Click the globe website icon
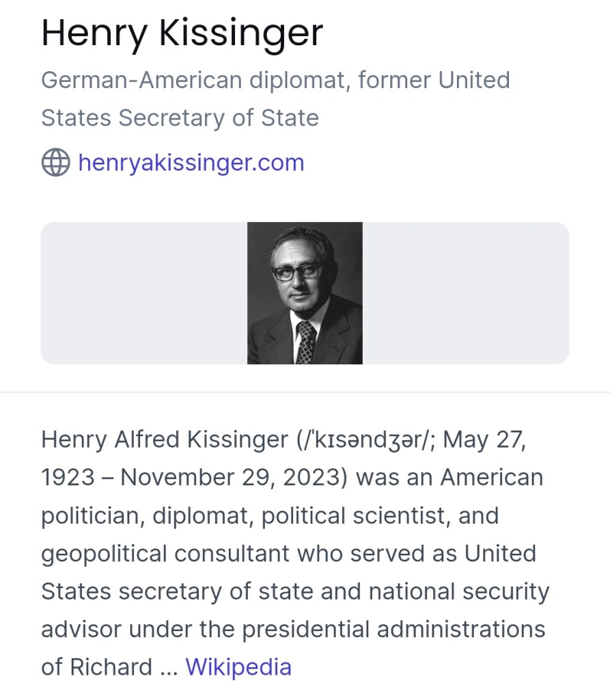Image resolution: width=610 pixels, height=700 pixels. tap(56, 163)
